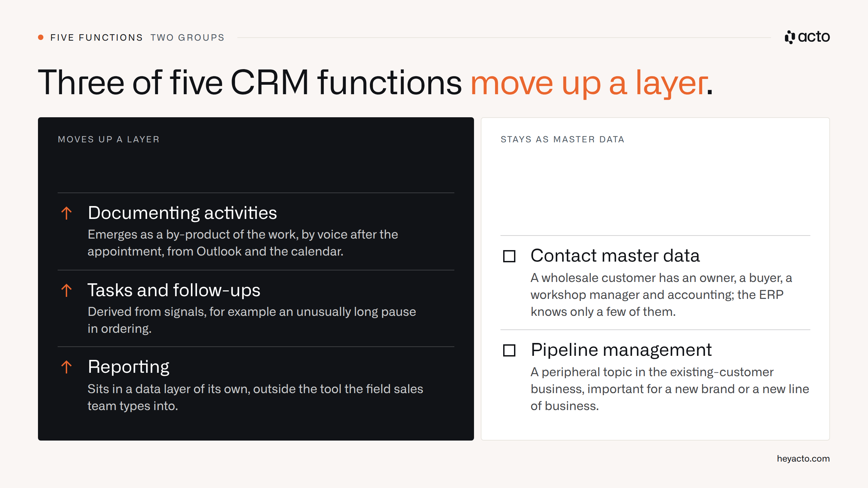Viewport: 868px width, 488px height.
Task: Tick the Contact master data checkbox
Action: [509, 256]
